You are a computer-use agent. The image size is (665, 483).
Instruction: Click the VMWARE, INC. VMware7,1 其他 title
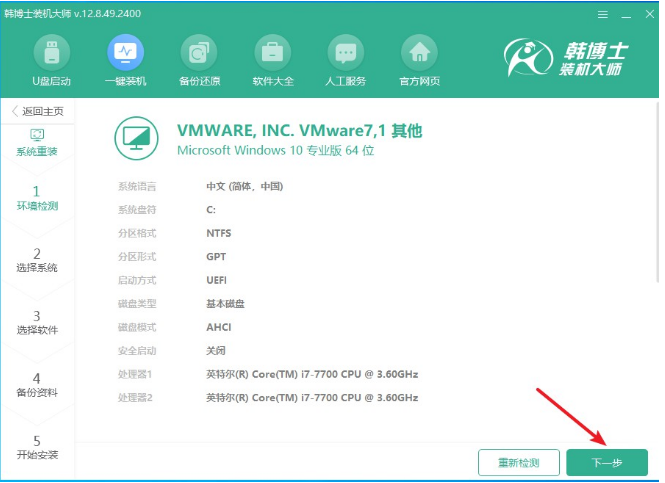coord(299,131)
